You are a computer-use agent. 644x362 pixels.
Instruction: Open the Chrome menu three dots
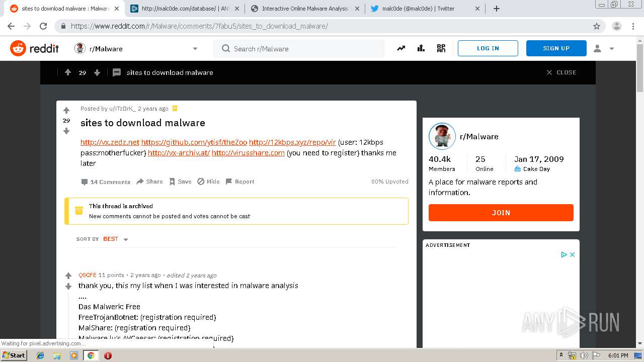point(633,26)
